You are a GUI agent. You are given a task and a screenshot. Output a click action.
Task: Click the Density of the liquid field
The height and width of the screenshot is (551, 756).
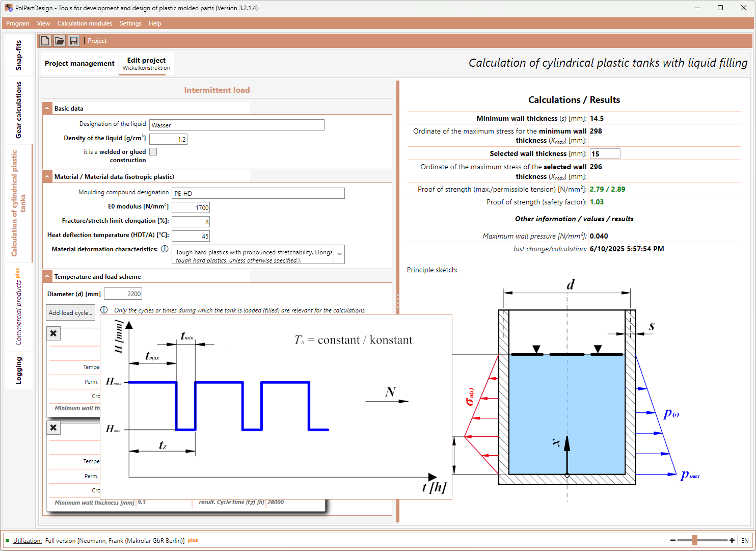tap(168, 139)
